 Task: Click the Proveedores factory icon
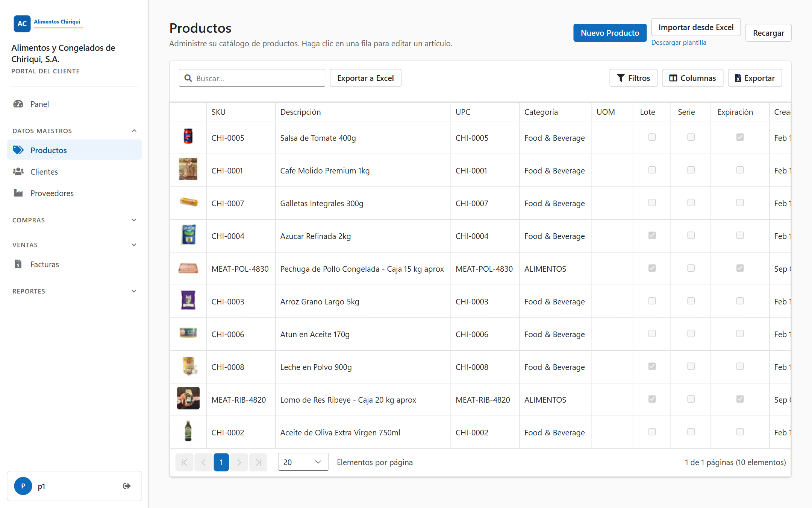click(18, 193)
